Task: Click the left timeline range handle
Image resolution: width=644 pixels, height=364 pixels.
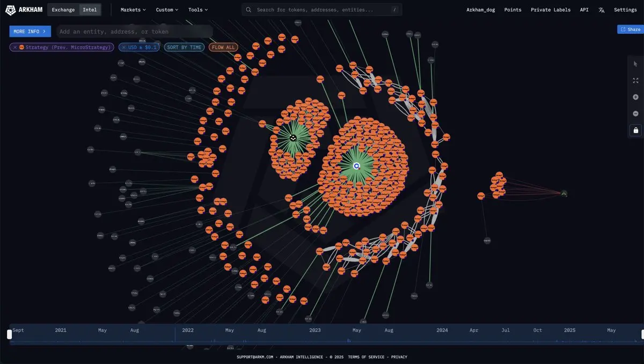Action: tap(9, 334)
